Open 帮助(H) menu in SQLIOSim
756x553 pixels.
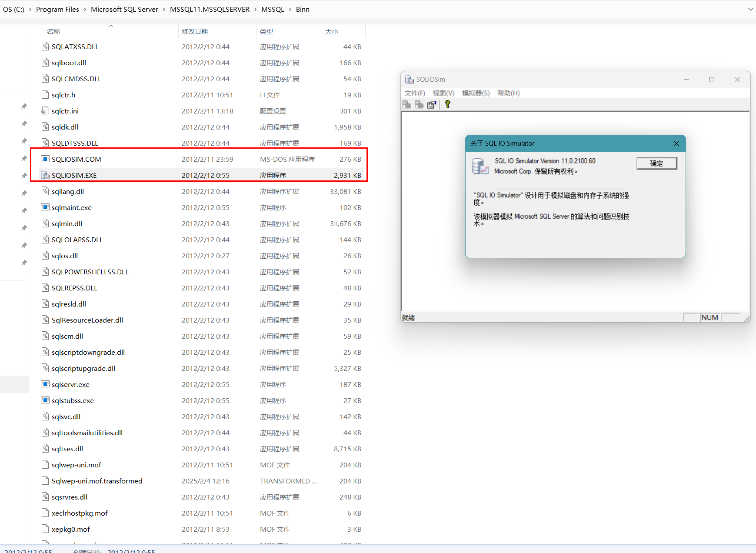click(x=508, y=93)
